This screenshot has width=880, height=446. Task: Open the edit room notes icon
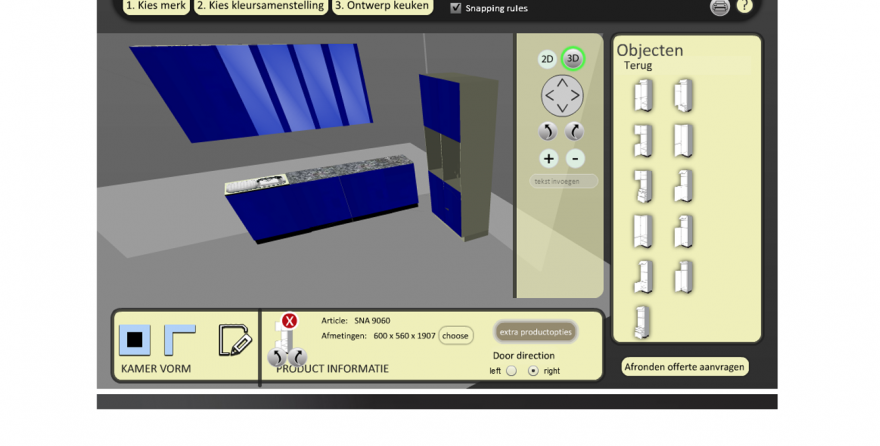[x=234, y=340]
